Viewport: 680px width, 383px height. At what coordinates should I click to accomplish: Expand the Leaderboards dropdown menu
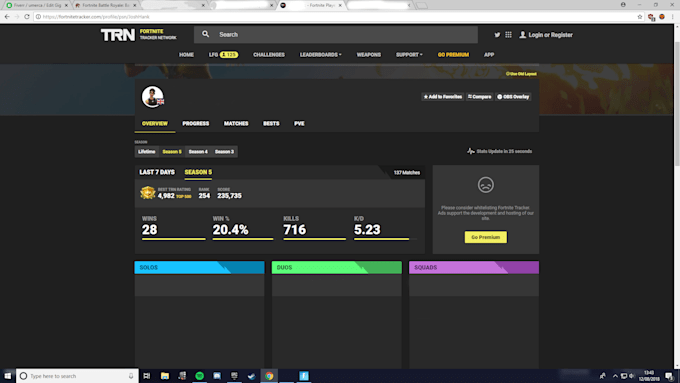pyautogui.click(x=320, y=55)
